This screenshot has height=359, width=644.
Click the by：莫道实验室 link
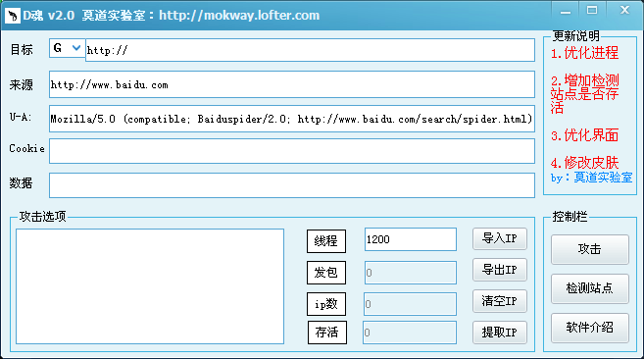[x=591, y=178]
